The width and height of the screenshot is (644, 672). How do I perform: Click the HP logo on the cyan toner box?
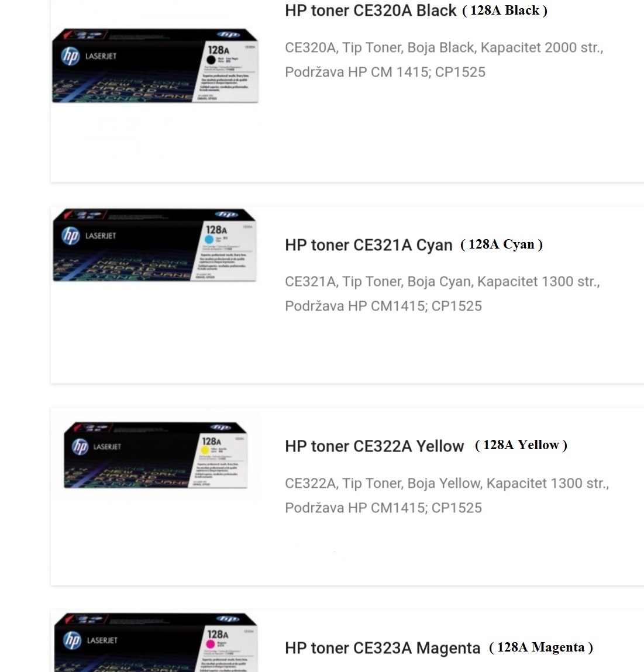coord(71,236)
